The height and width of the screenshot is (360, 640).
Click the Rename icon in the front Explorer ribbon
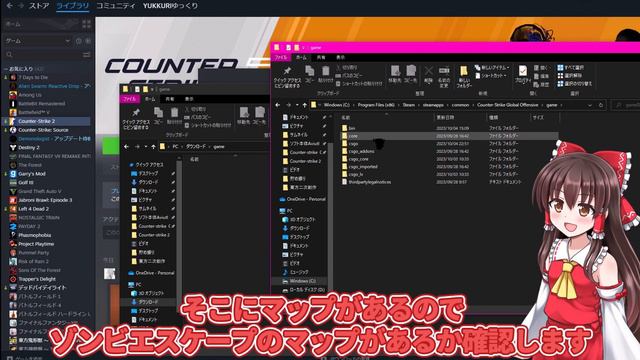click(444, 71)
